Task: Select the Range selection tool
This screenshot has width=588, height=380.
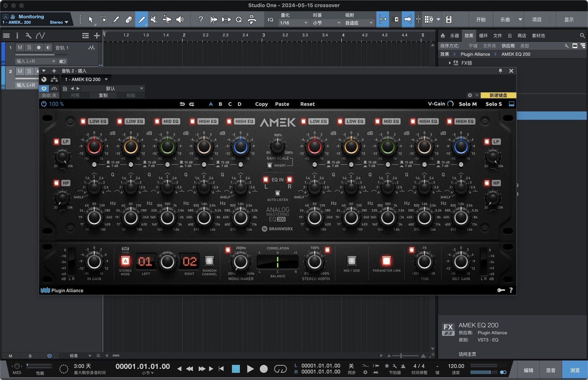Action: pyautogui.click(x=104, y=20)
